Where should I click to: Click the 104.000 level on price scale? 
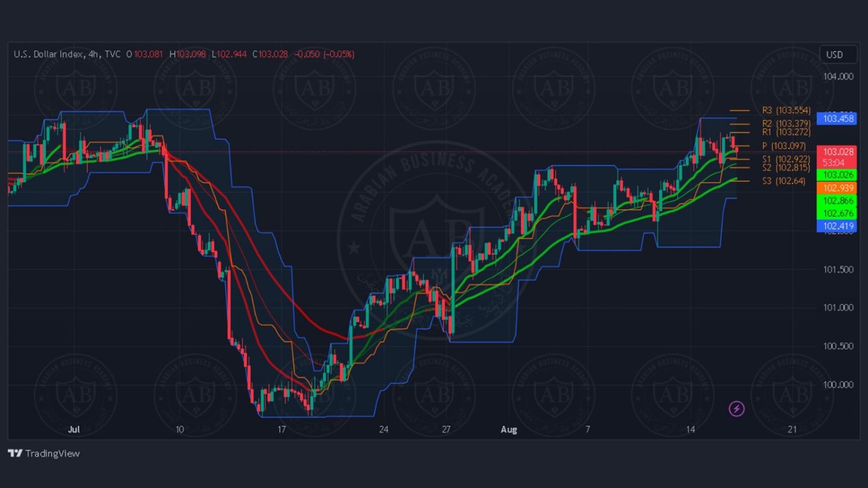(838, 76)
